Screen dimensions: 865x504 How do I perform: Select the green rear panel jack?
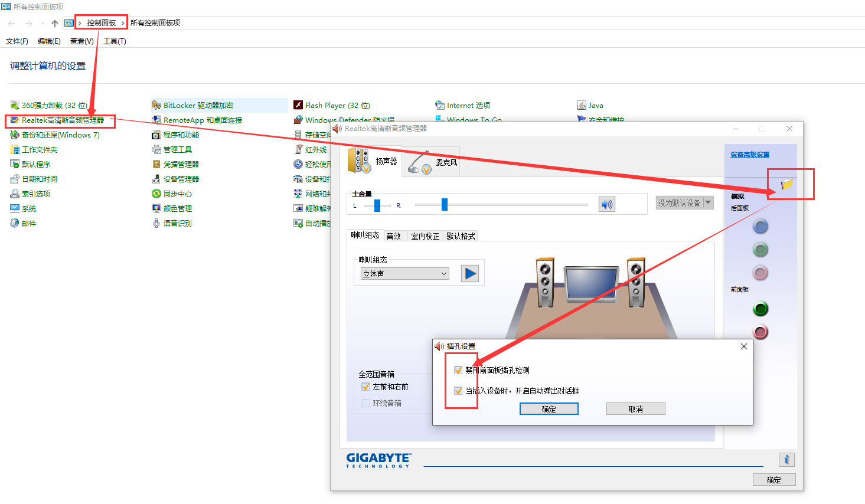point(760,250)
